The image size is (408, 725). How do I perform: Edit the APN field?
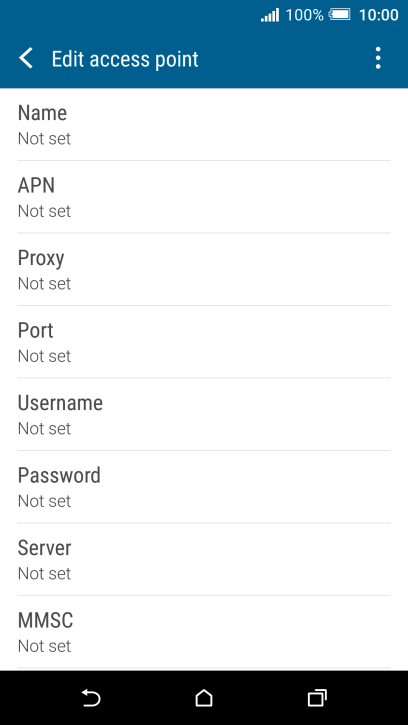(204, 197)
